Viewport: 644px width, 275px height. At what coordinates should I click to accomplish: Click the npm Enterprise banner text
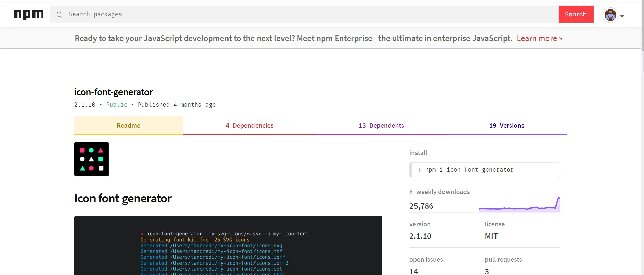coord(294,38)
